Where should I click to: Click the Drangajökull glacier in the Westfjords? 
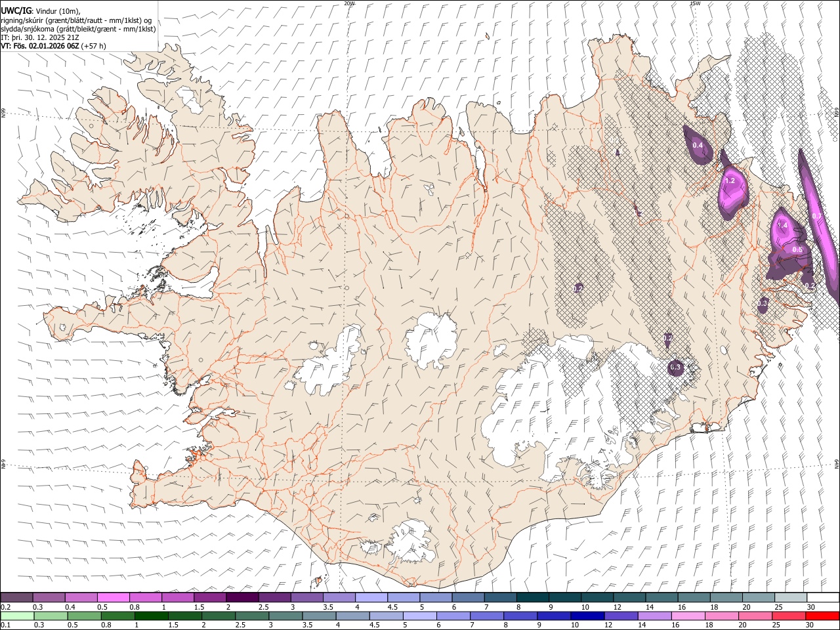click(x=189, y=98)
